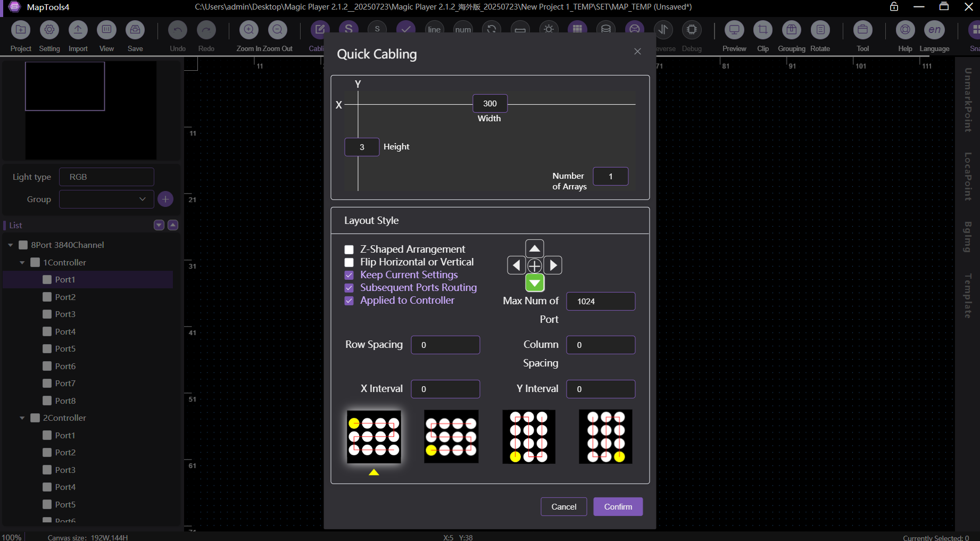Screen dimensions: 980x541
Task: Click the Max Num of Port field
Action: 601,301
